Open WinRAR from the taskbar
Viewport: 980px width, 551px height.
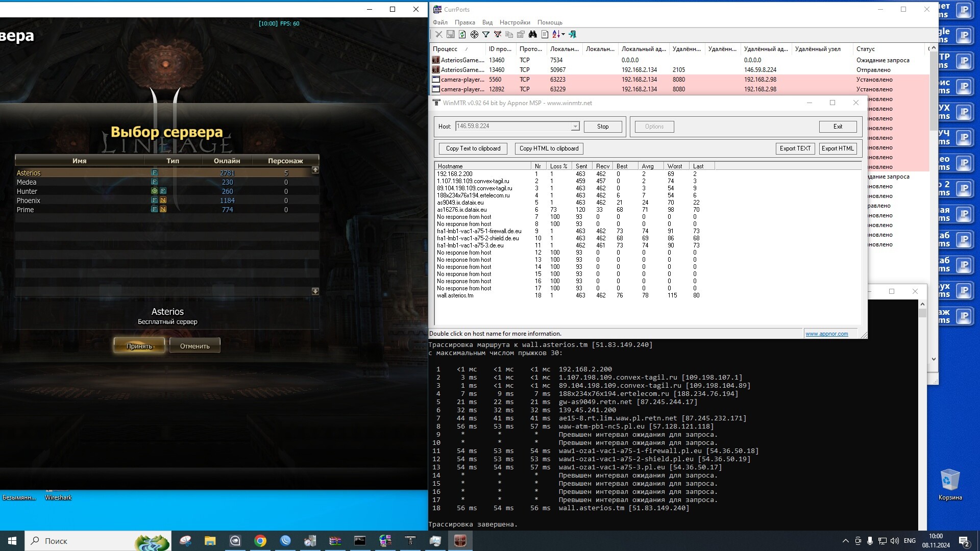click(335, 541)
